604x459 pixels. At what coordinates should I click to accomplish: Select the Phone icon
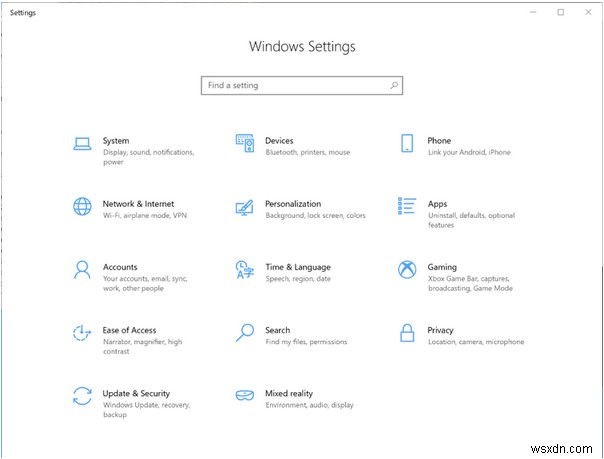click(x=407, y=143)
